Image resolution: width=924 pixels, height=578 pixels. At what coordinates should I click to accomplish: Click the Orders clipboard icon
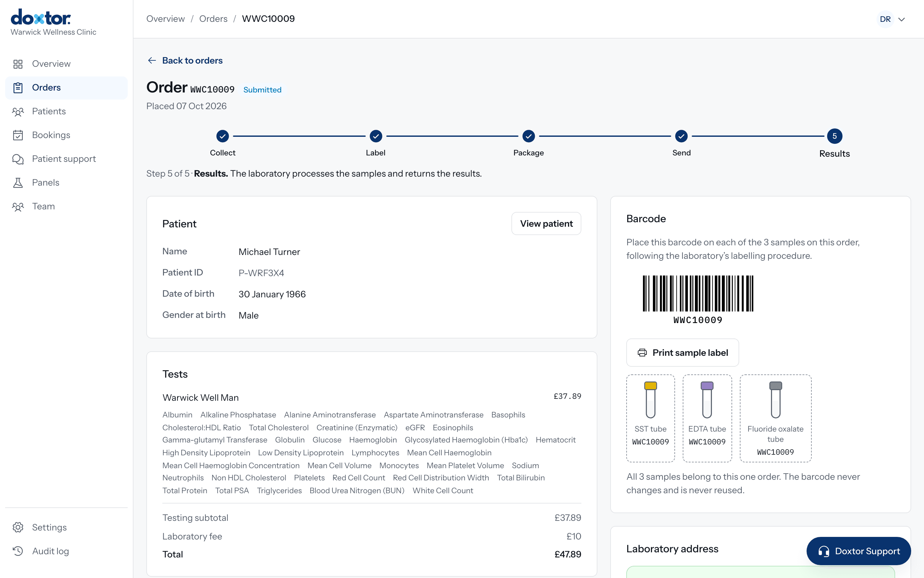point(18,88)
